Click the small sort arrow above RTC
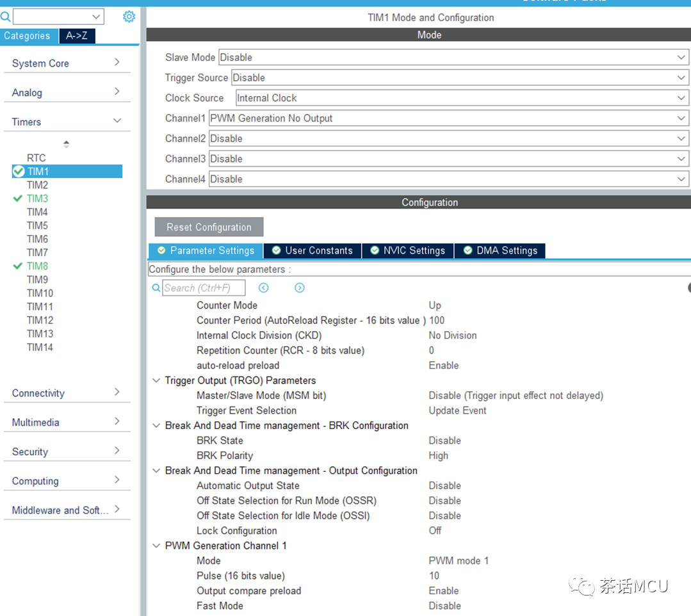Viewport: 691px width, 616px height. (66, 144)
